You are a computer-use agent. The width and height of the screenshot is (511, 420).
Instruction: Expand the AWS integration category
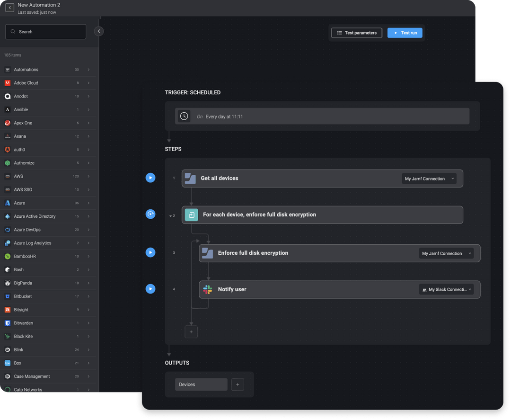click(88, 176)
